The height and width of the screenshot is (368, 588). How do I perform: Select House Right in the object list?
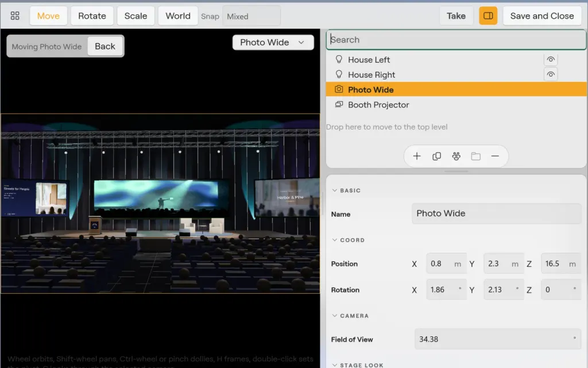[x=456, y=74]
